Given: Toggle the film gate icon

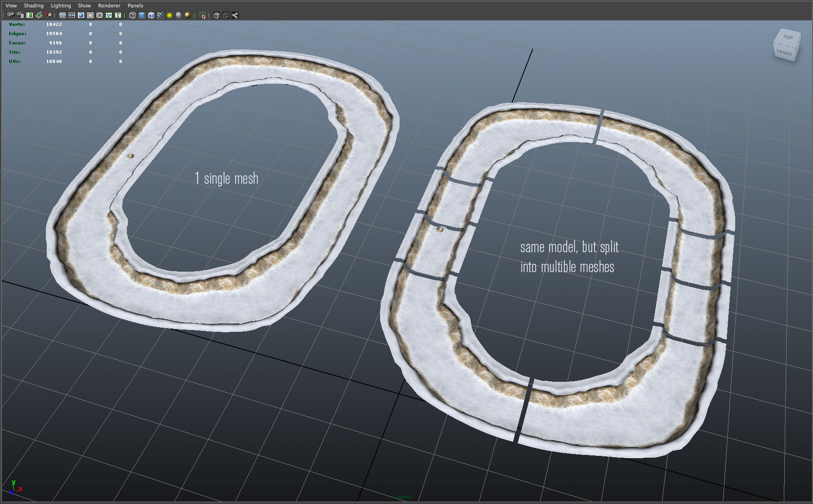Looking at the screenshot, I should [x=72, y=15].
